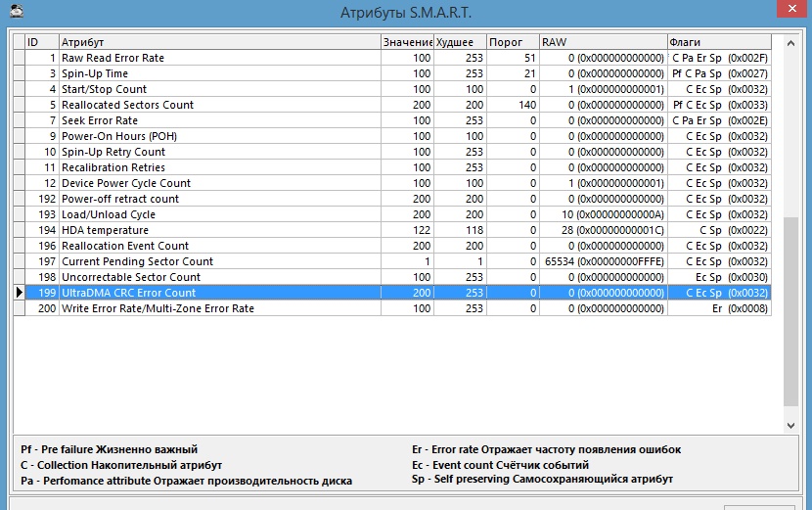
Task: Select the Recalibration Retries row
Action: (x=392, y=167)
